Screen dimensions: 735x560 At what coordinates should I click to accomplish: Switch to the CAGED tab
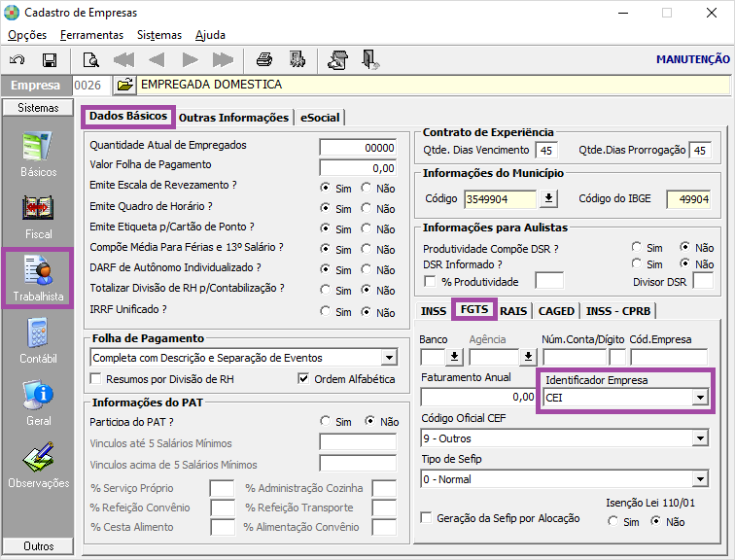coord(556,311)
